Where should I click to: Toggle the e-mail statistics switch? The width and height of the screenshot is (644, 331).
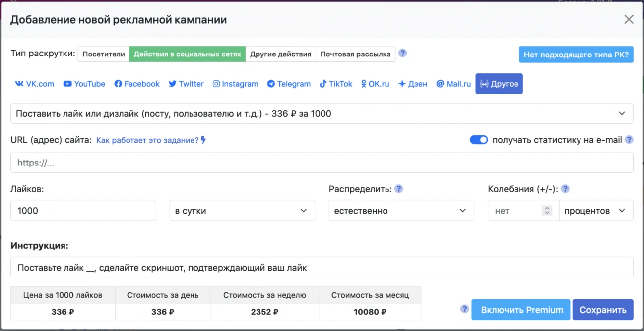click(479, 140)
